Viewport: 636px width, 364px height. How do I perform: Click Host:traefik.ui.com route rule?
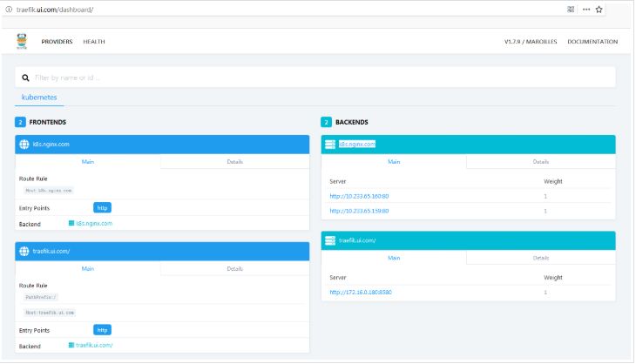point(50,313)
